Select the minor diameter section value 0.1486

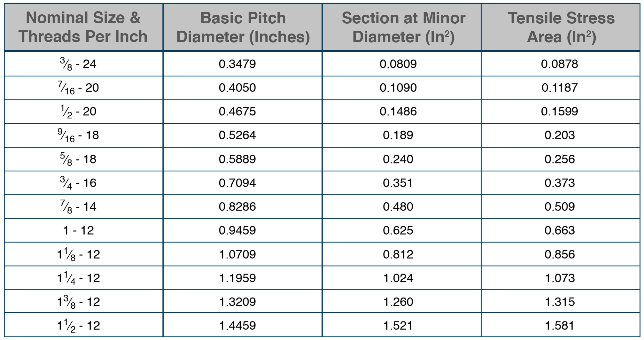coord(398,111)
